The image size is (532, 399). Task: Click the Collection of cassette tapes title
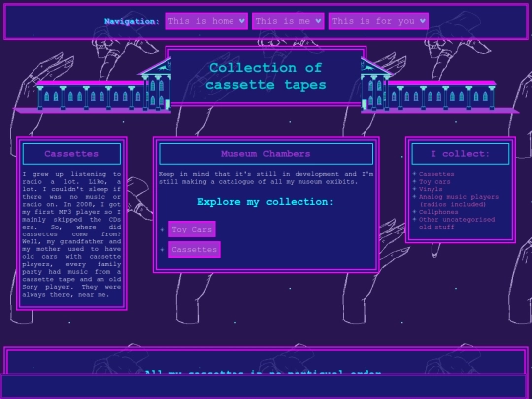point(266,76)
